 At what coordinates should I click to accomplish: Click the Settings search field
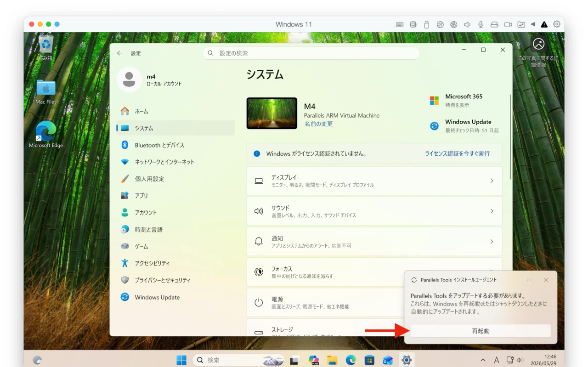pos(311,53)
